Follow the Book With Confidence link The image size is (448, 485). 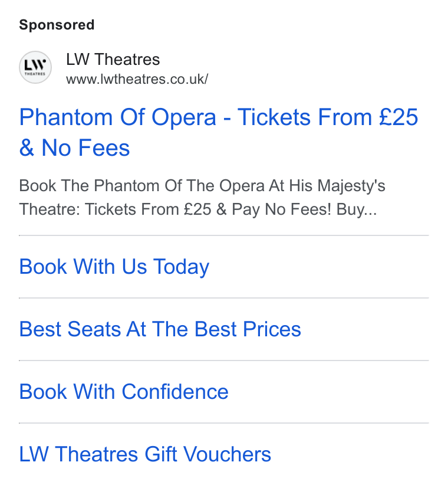click(x=124, y=392)
